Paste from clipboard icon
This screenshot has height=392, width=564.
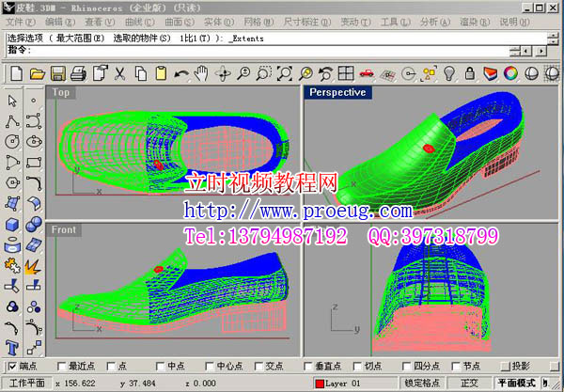[161, 73]
